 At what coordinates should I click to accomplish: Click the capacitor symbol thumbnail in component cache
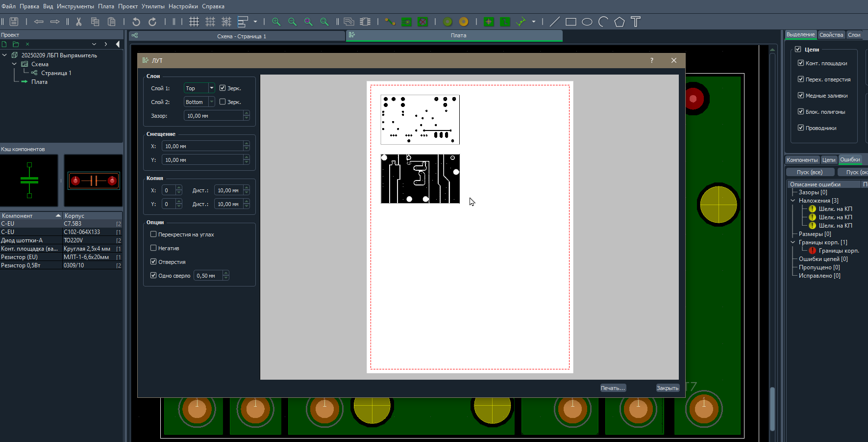pos(29,181)
